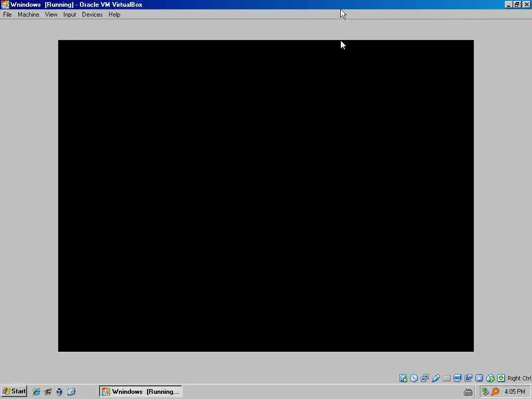Click the network adapters status icon
This screenshot has width=532, height=399.
[x=424, y=378]
